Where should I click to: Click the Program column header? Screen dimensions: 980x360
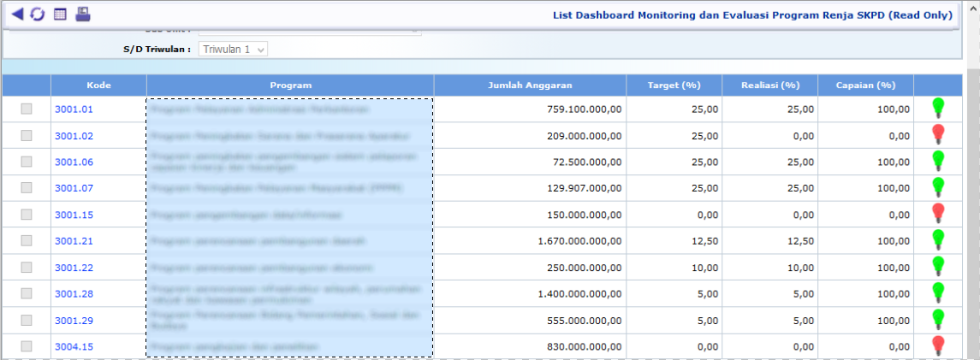click(x=290, y=86)
